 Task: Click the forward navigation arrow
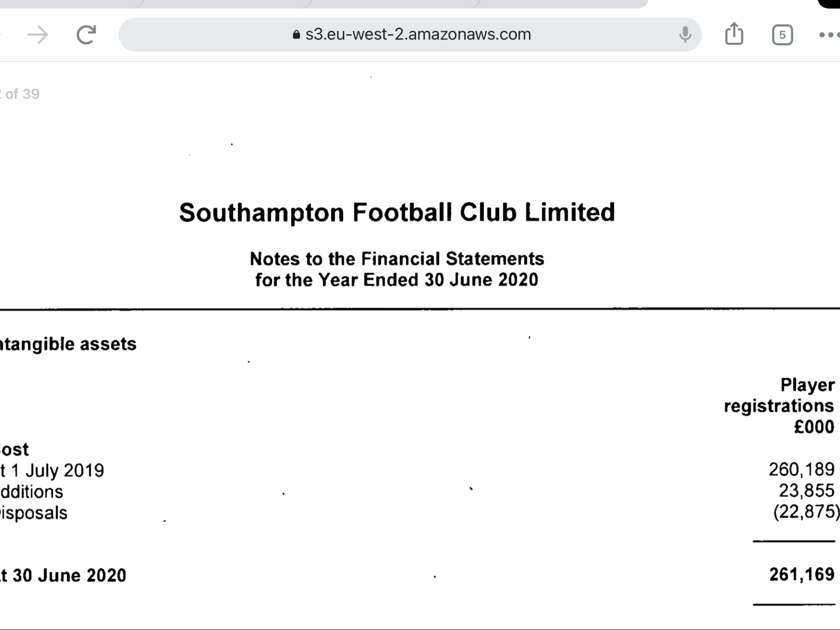[x=38, y=35]
